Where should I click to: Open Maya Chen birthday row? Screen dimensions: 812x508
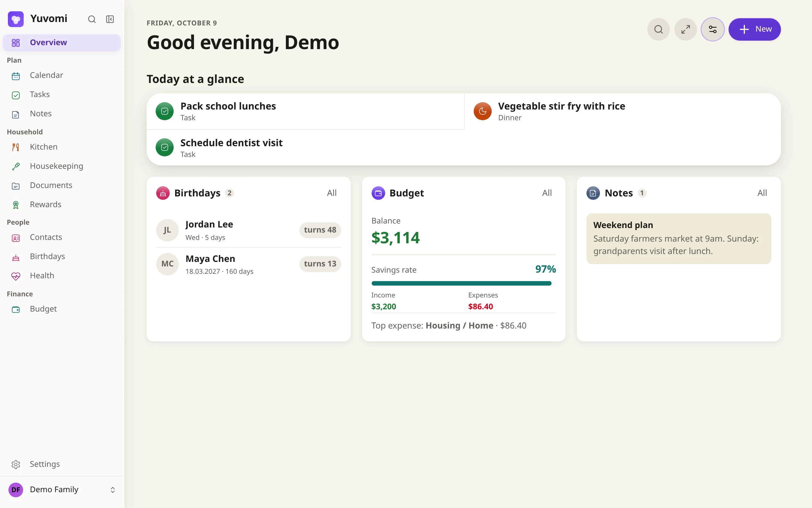tap(249, 264)
